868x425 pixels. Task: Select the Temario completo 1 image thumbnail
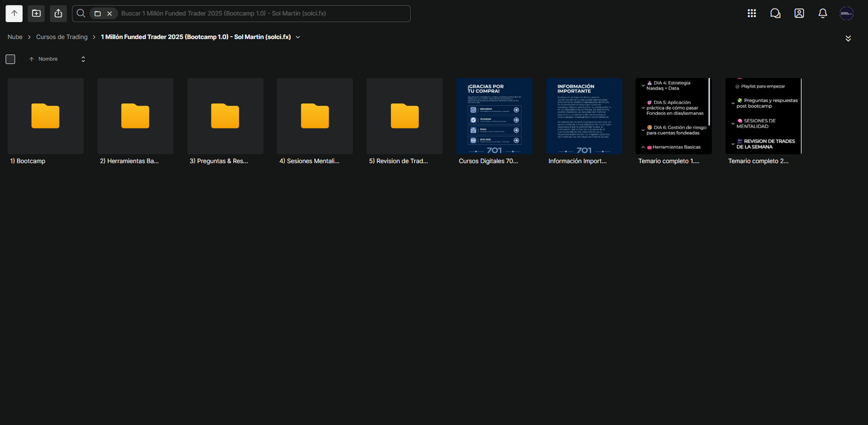pyautogui.click(x=674, y=116)
